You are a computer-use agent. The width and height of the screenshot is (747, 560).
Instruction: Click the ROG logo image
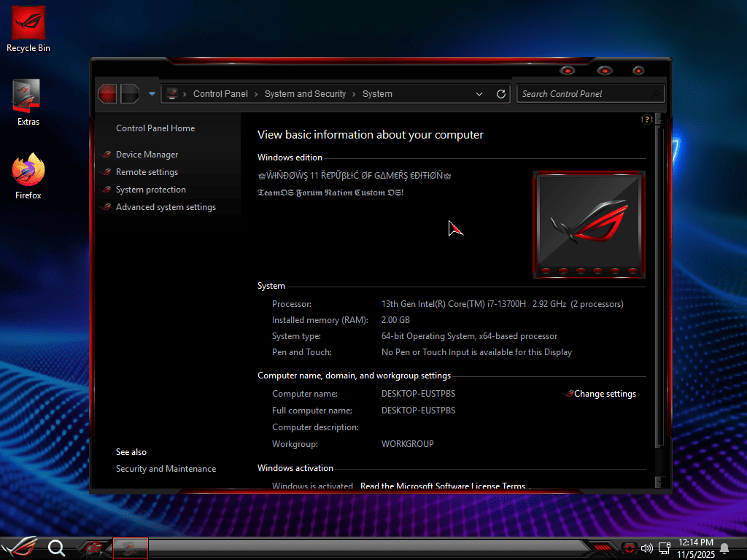click(x=589, y=225)
